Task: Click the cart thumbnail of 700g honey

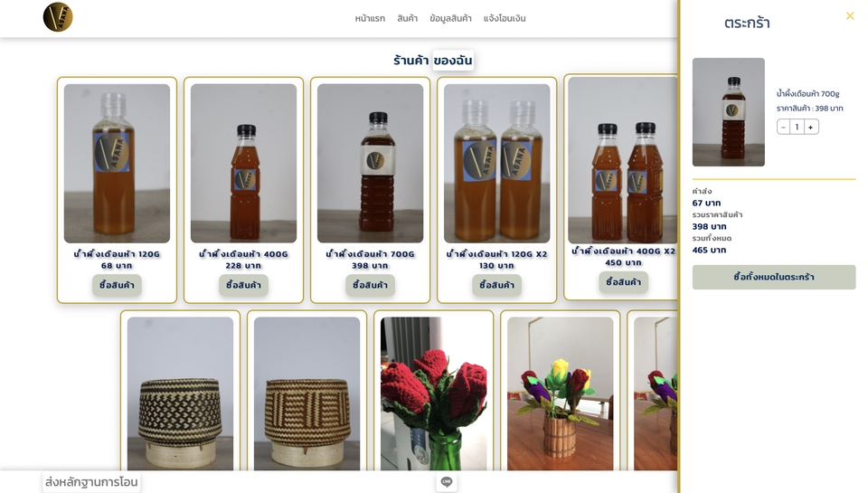Action: (x=729, y=112)
